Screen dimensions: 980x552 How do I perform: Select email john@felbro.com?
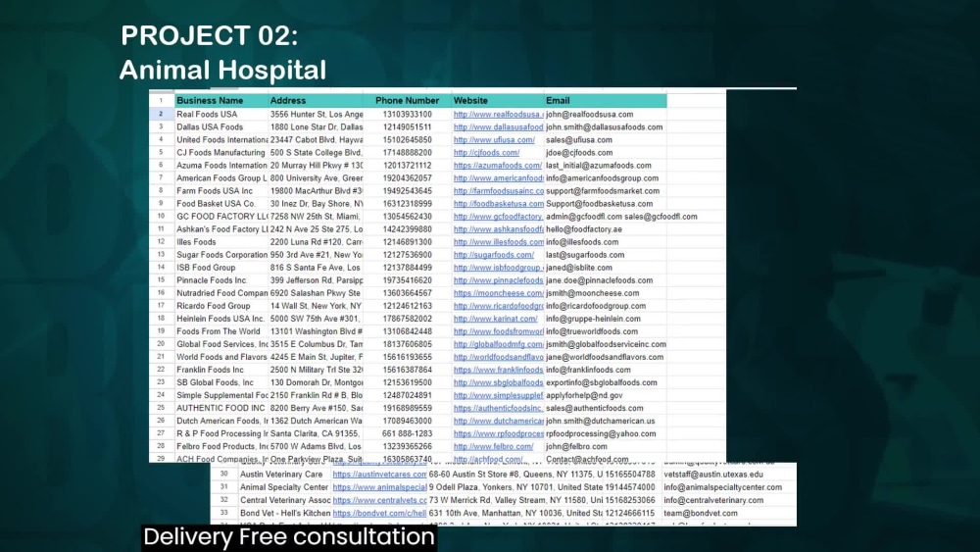coord(576,446)
